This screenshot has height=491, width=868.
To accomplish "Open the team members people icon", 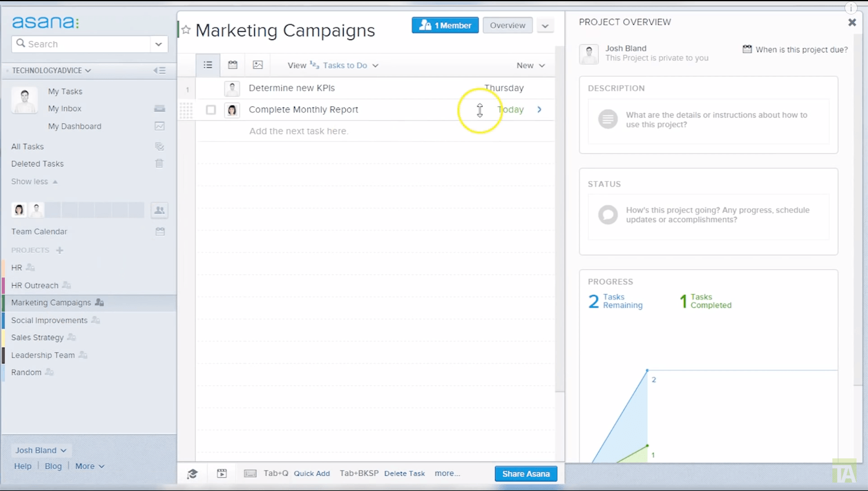I will point(159,210).
